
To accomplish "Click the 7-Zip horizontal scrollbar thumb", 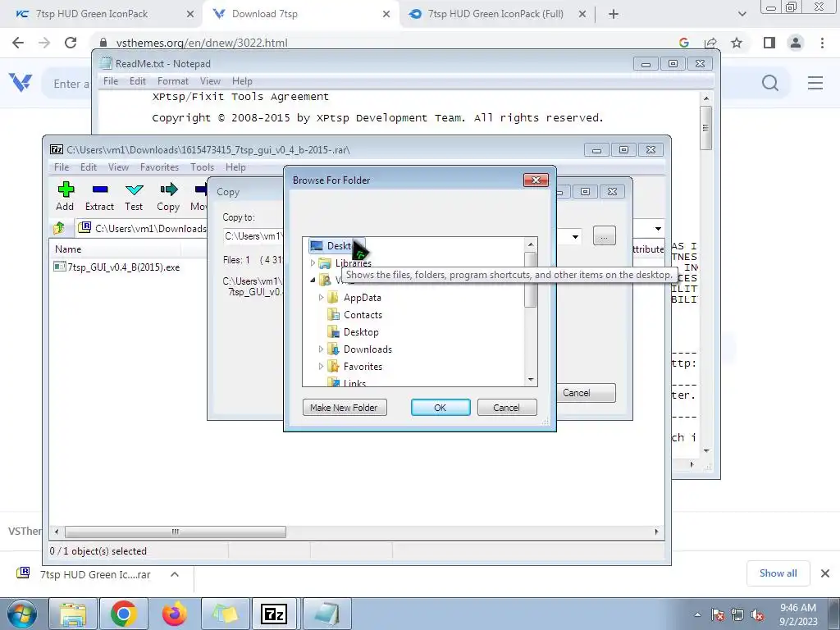I will point(176,532).
